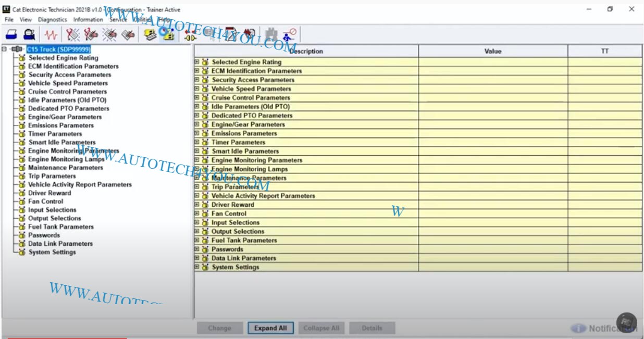Select Driver Reward in the left tree
Viewport: 644px width, 339px height.
click(49, 193)
